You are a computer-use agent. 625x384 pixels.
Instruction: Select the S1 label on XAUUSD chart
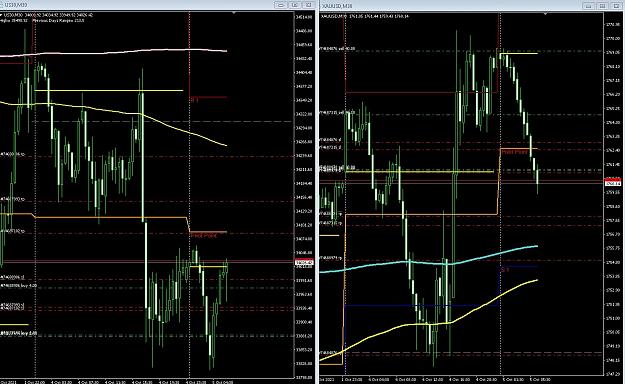505,270
